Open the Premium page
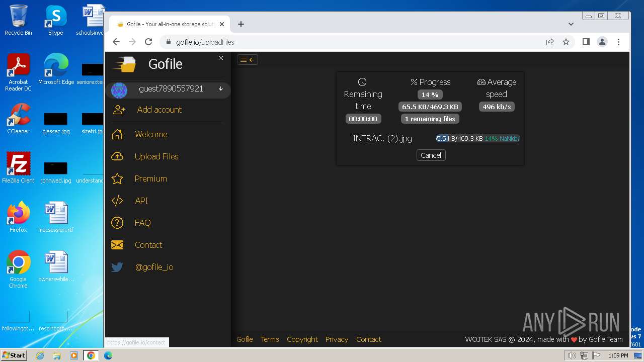The height and width of the screenshot is (362, 644). coord(150,178)
